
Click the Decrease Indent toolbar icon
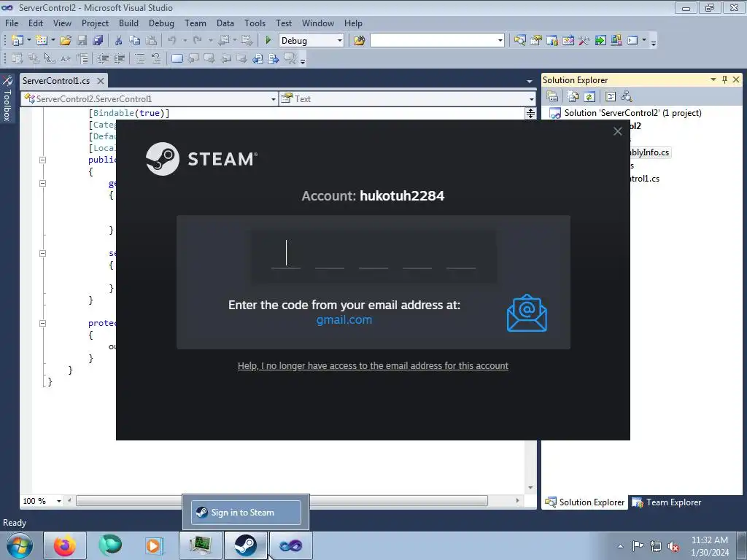click(x=103, y=58)
